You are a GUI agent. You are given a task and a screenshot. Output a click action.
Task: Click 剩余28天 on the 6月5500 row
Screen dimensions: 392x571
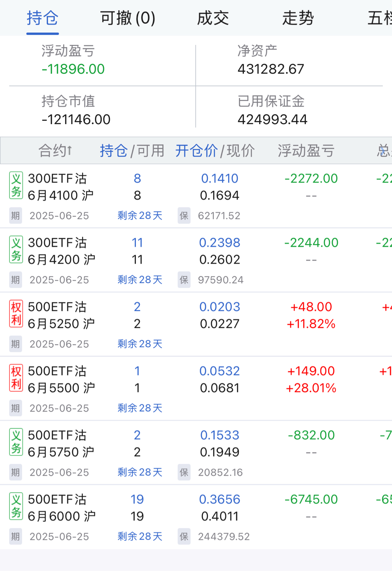[140, 408]
